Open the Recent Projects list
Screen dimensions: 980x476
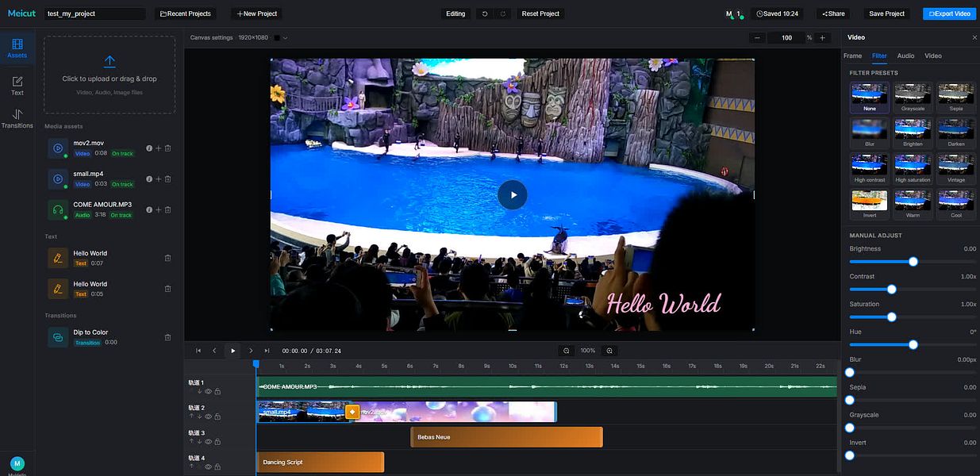coord(186,13)
